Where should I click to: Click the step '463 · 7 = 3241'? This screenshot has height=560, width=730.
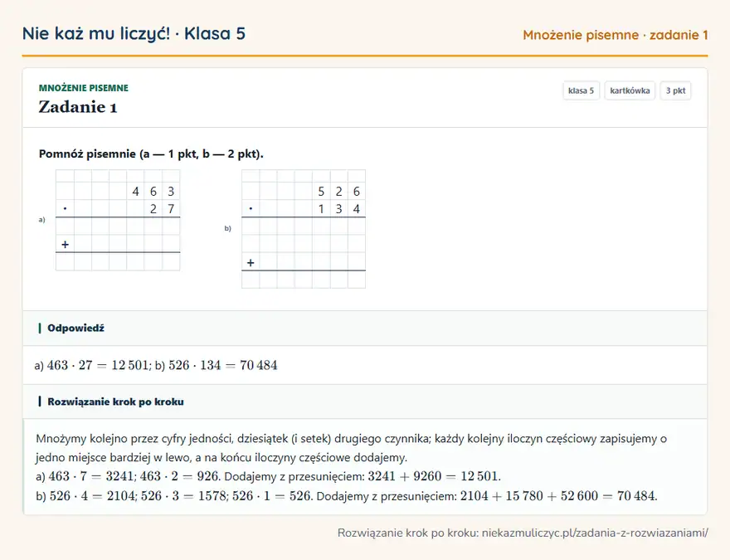[92, 477]
